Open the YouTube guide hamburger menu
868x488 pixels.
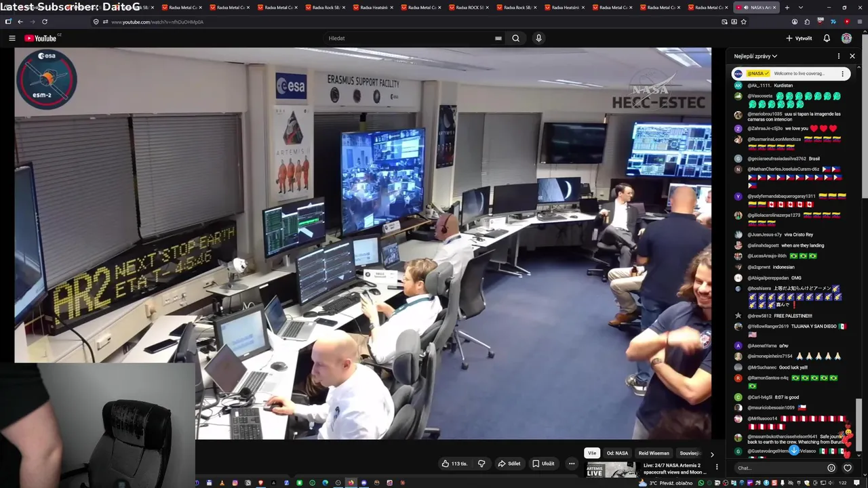click(12, 38)
